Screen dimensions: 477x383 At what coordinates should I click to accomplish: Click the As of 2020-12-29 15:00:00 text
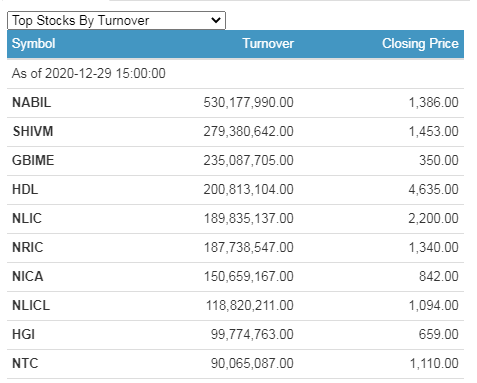point(89,73)
